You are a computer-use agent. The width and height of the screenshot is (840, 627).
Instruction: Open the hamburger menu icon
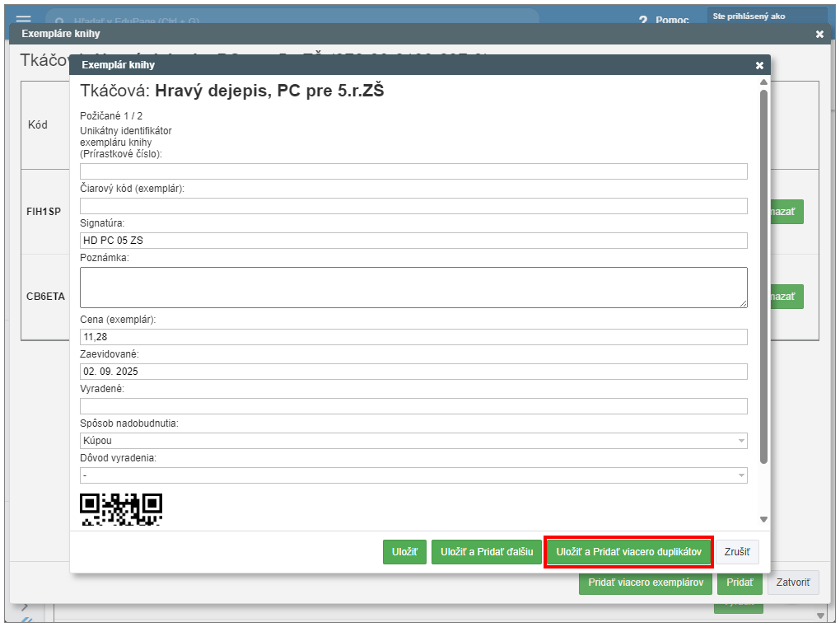tap(23, 18)
